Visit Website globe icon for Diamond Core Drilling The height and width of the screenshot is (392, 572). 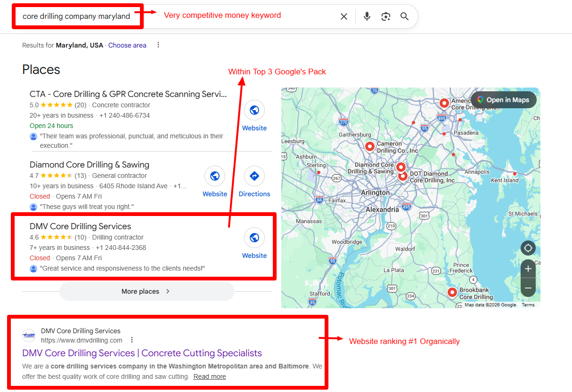point(215,176)
